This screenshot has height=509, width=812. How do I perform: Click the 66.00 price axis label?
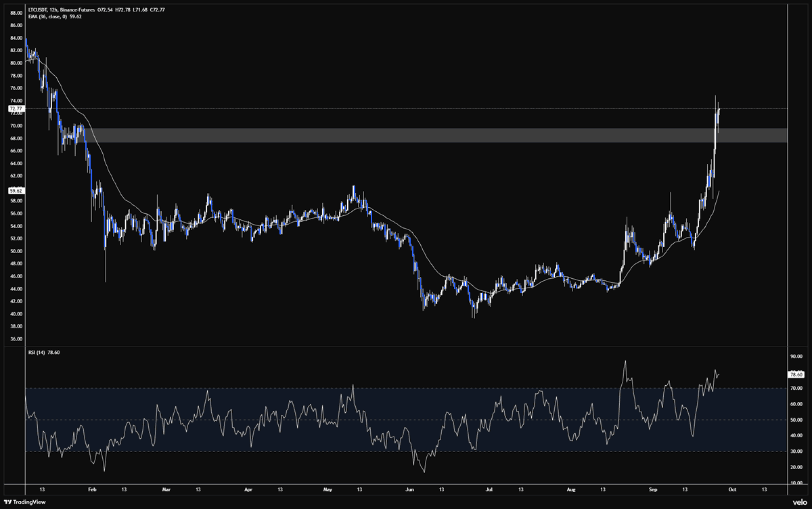[x=16, y=151]
